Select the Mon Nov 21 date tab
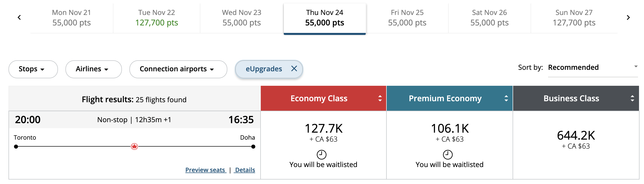This screenshot has width=644, height=184. [71, 18]
